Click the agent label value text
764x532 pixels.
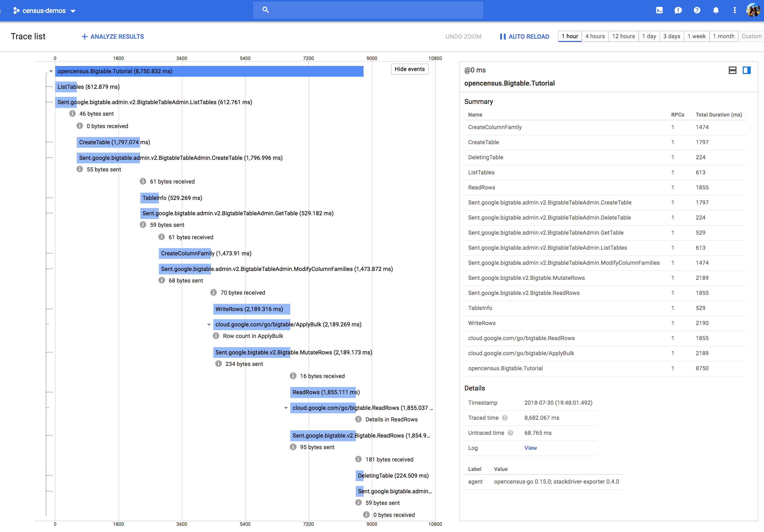556,481
